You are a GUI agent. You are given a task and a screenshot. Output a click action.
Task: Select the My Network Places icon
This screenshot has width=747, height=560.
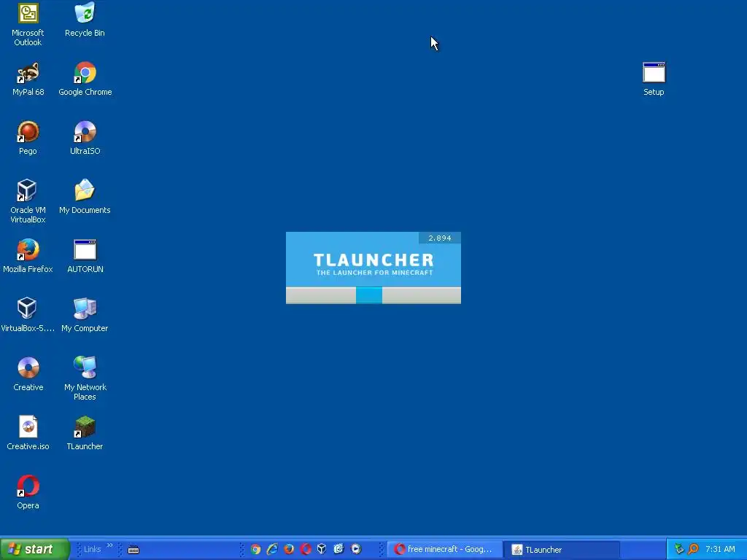(85, 378)
